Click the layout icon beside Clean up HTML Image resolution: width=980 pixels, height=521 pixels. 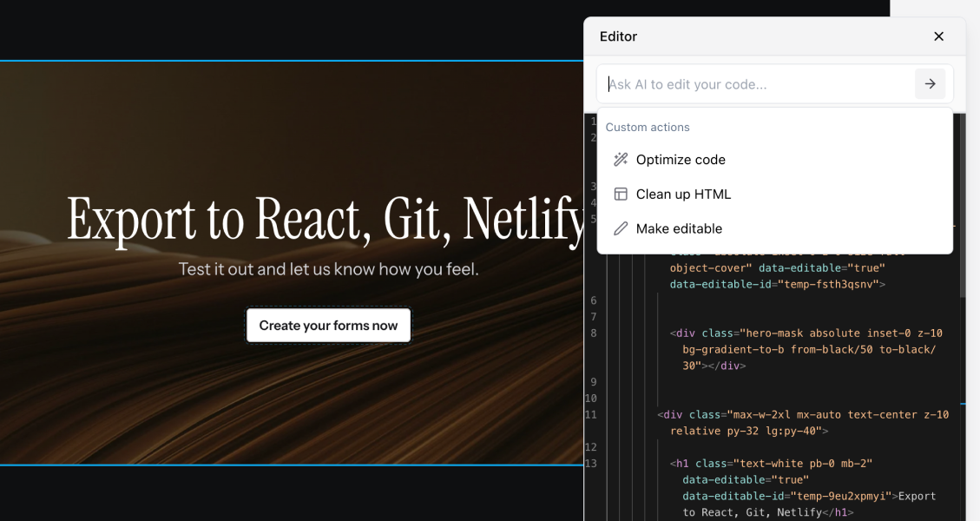[621, 194]
